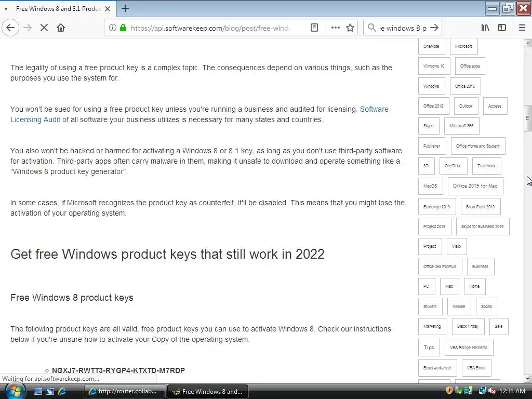Select the Black Friday tag

pyautogui.click(x=468, y=326)
